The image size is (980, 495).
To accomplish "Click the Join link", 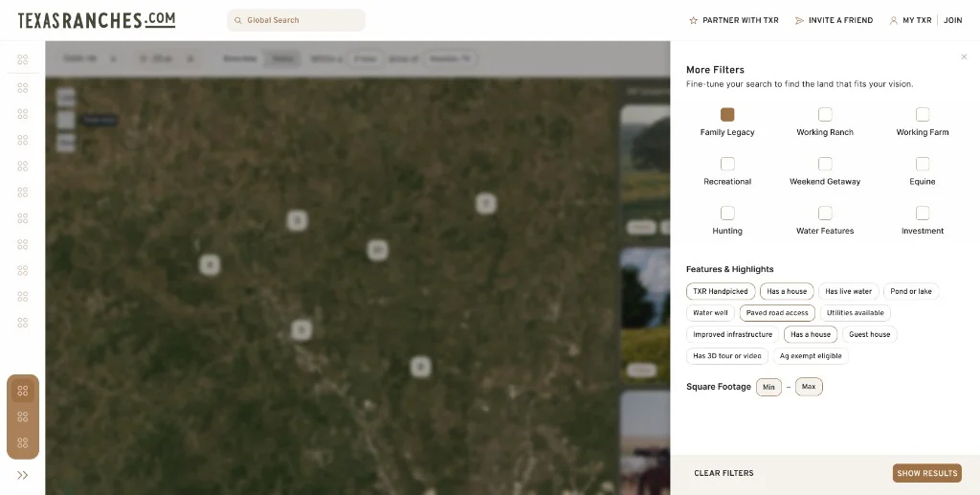I will [x=952, y=20].
